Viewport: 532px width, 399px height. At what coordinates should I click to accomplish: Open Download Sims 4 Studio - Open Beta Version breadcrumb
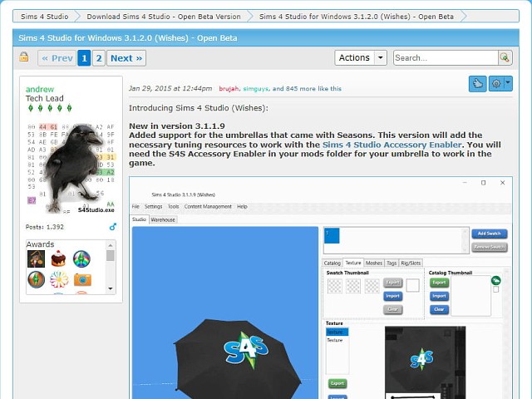coord(164,17)
